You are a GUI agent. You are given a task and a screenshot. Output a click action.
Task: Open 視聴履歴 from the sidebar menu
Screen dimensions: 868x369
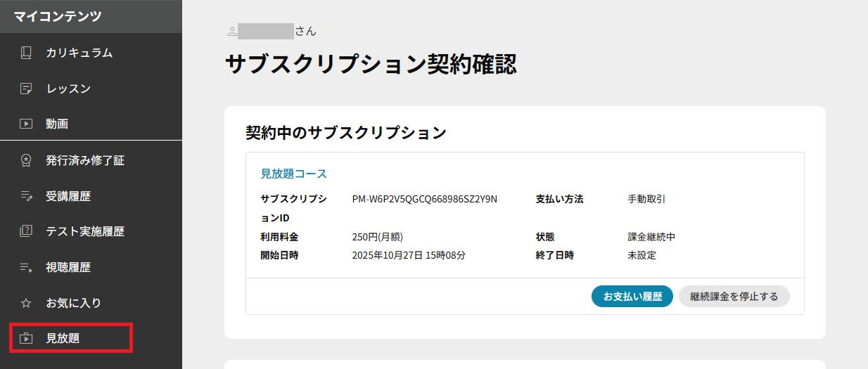tap(68, 268)
